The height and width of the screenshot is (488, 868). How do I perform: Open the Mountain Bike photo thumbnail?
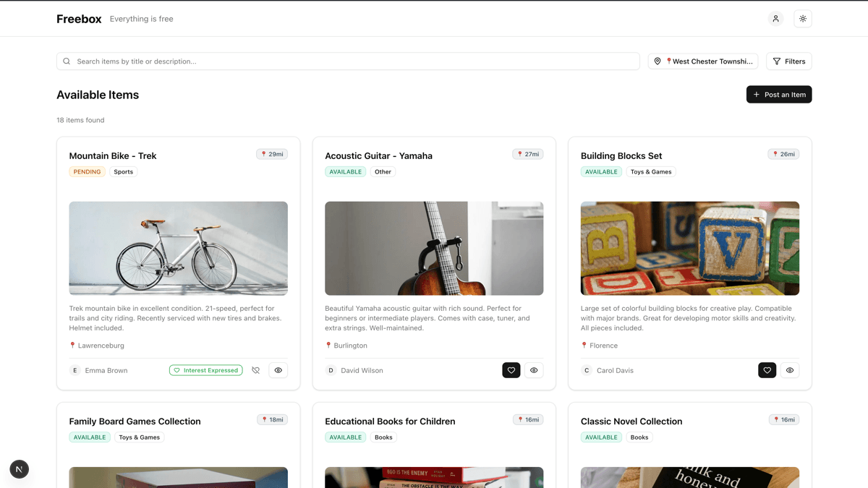[x=178, y=248]
